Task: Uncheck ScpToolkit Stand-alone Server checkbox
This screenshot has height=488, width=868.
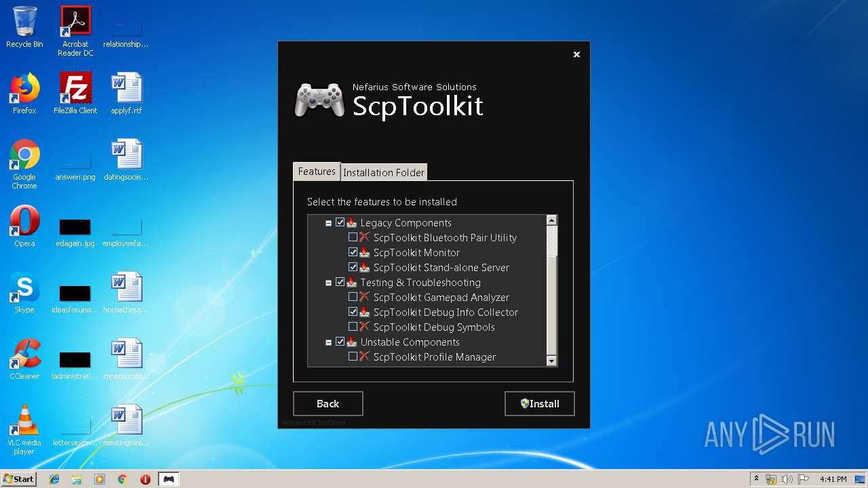Action: 353,267
